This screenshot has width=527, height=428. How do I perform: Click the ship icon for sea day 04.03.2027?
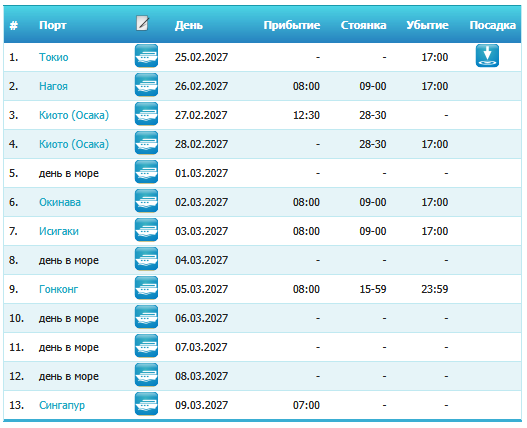click(x=146, y=259)
